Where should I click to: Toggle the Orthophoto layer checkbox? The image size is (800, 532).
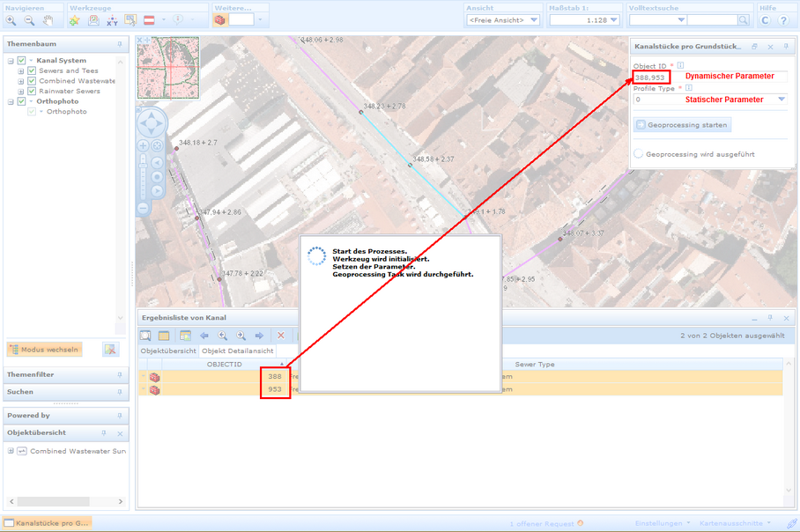20,100
